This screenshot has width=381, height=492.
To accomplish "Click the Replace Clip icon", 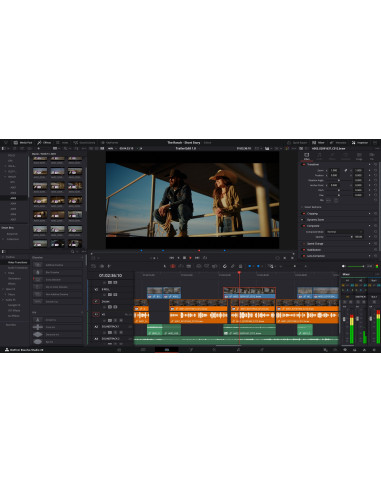I will [x=215, y=266].
